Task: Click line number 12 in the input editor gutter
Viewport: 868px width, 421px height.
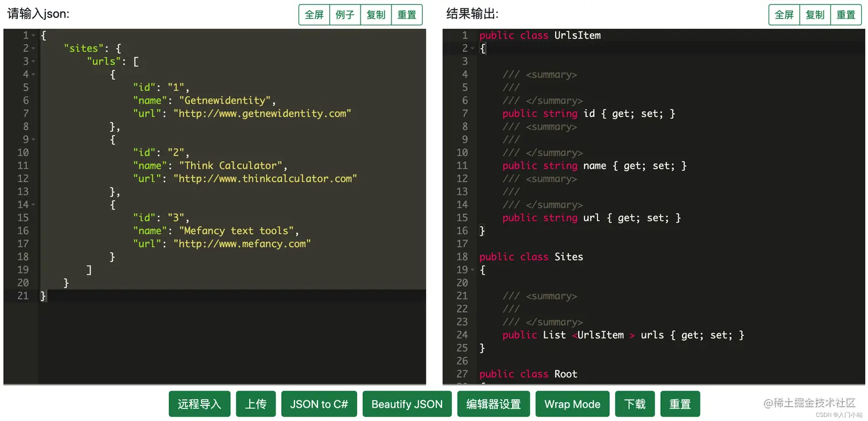Action: tap(23, 179)
